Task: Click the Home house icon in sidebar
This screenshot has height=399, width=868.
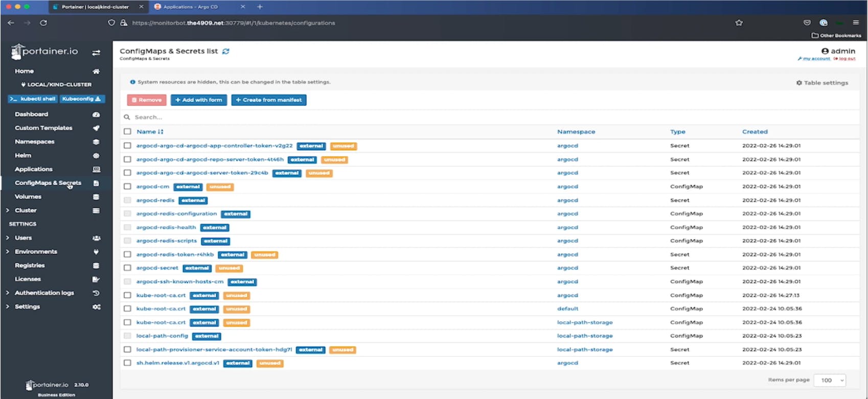Action: [x=96, y=72]
